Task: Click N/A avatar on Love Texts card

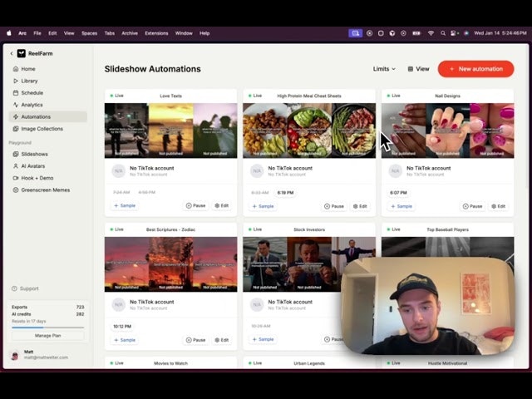Action: click(118, 171)
